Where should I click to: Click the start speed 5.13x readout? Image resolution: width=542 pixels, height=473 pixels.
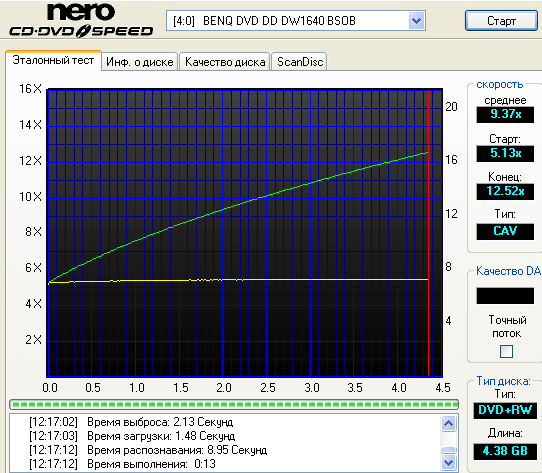(x=505, y=153)
